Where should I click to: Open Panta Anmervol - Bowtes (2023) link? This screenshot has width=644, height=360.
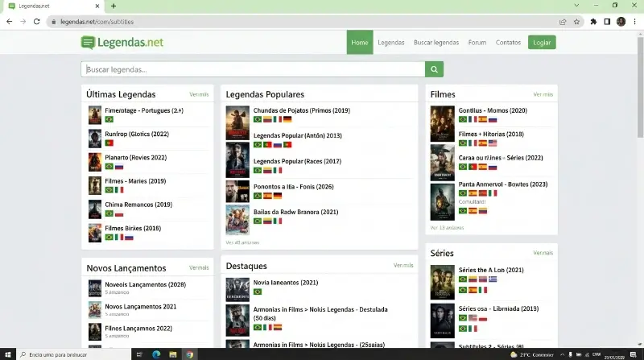[x=503, y=184]
